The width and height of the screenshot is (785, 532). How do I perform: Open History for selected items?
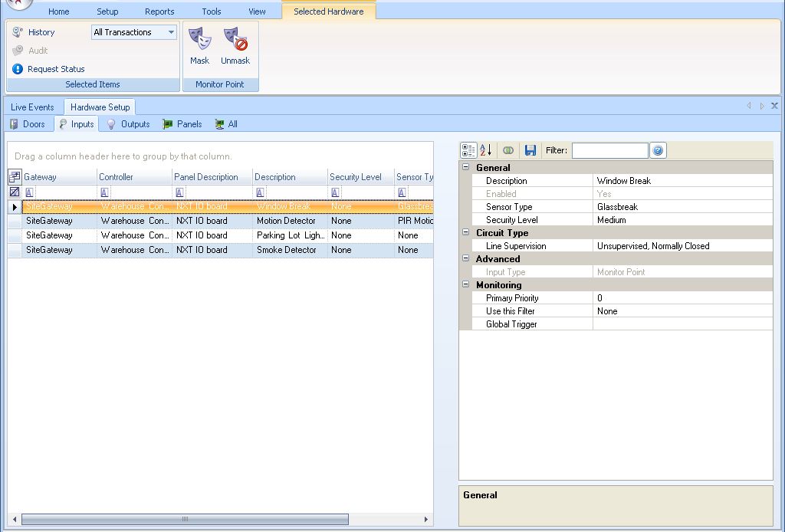click(x=33, y=32)
